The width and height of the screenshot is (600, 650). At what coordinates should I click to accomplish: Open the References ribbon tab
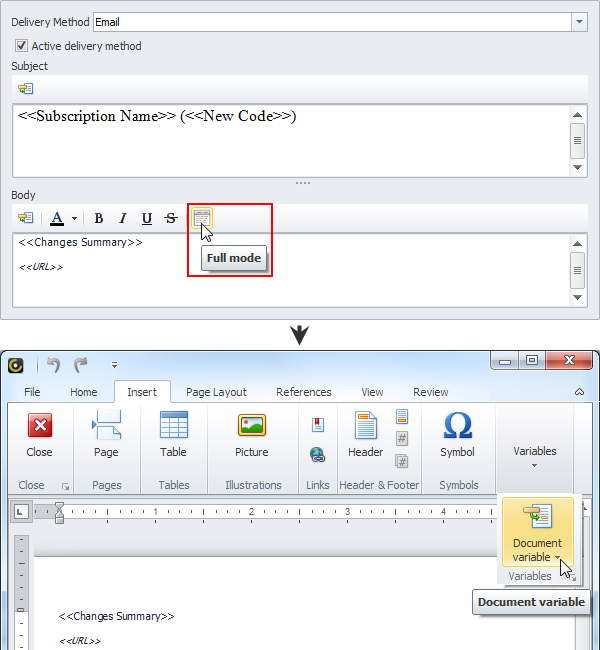point(303,392)
